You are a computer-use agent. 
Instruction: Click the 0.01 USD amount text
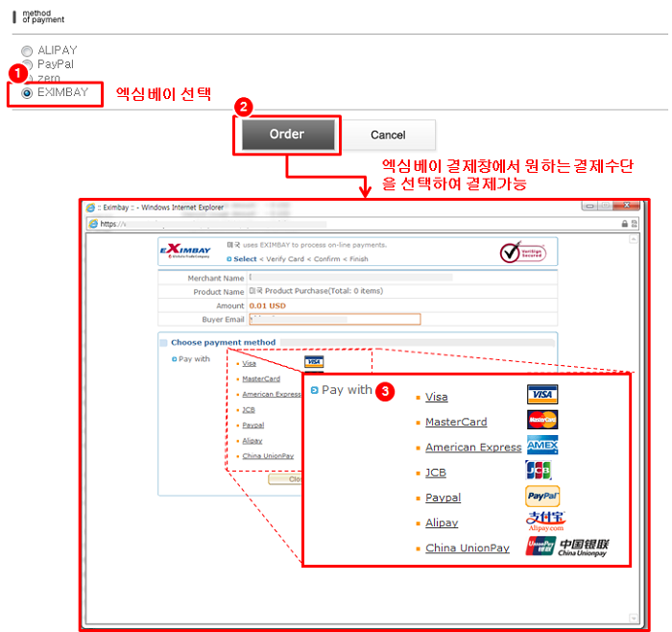268,305
